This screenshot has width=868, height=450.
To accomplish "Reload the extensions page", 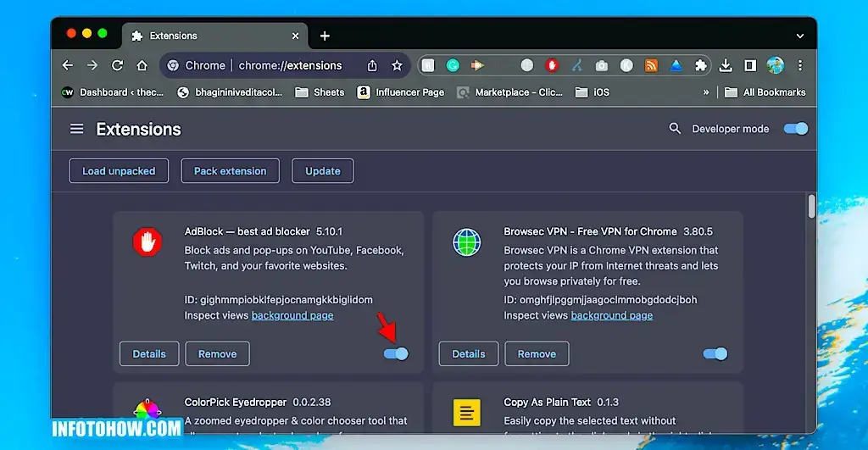I will click(x=117, y=65).
